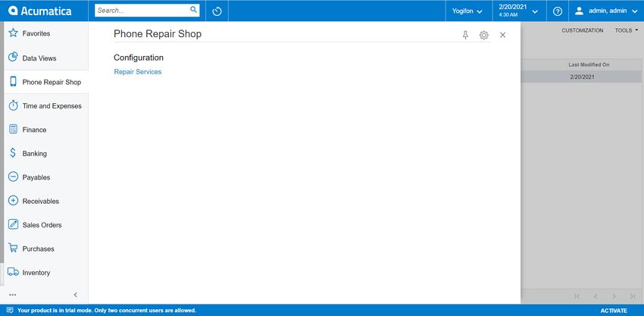Open the help question mark icon
Viewport: 644px width, 316px height.
(558, 11)
